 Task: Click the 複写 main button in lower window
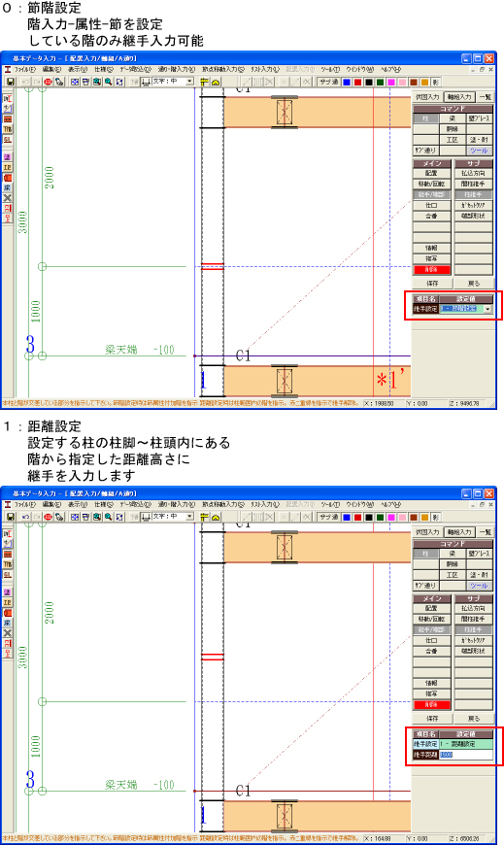[432, 694]
